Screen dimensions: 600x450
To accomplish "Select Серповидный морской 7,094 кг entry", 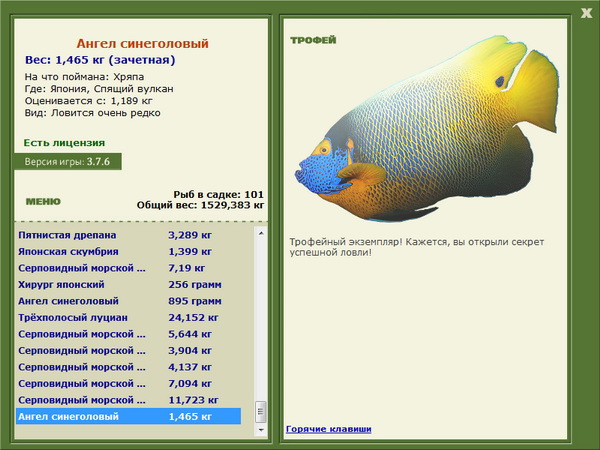I will click(x=129, y=383).
